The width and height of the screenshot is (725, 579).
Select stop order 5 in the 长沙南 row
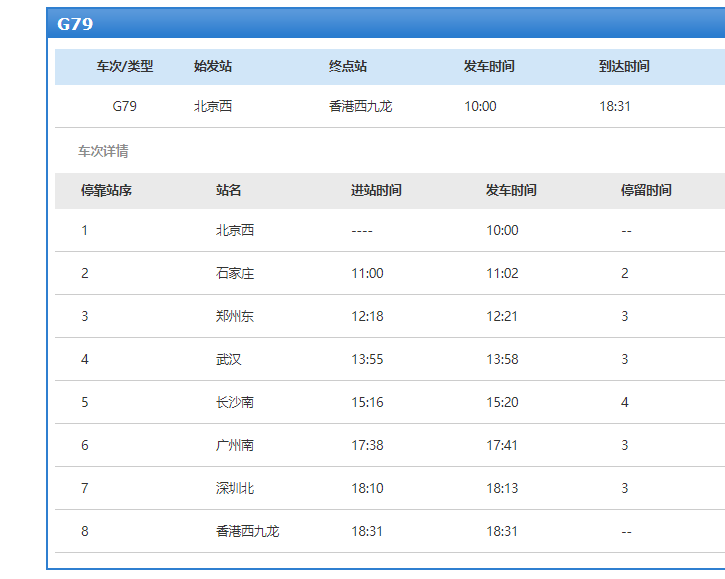tap(85, 402)
